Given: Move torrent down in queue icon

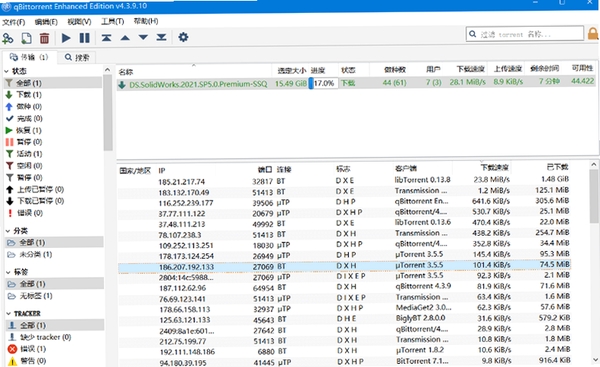Looking at the screenshot, I should click(x=143, y=38).
